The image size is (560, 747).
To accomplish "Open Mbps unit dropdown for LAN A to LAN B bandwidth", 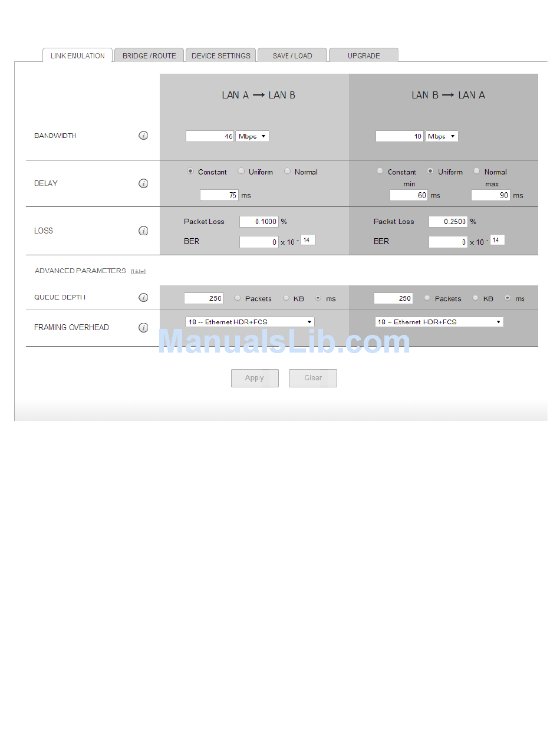I will coord(252,136).
